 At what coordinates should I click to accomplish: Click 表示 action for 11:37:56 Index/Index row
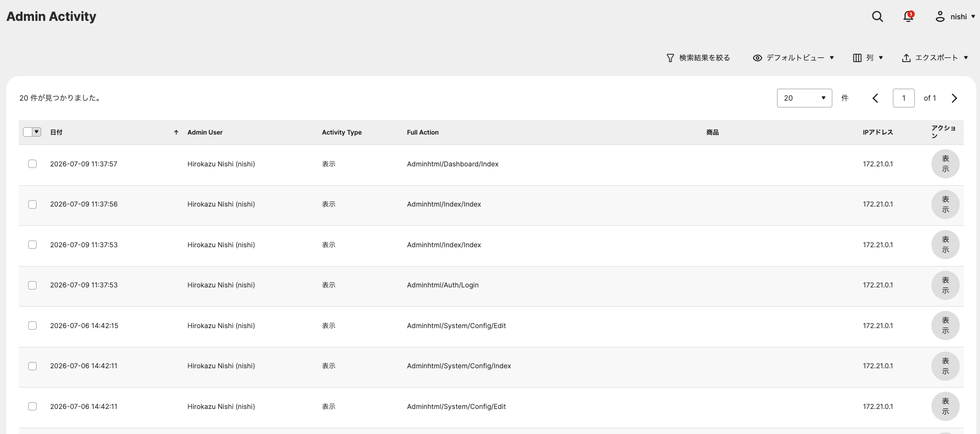(x=945, y=204)
